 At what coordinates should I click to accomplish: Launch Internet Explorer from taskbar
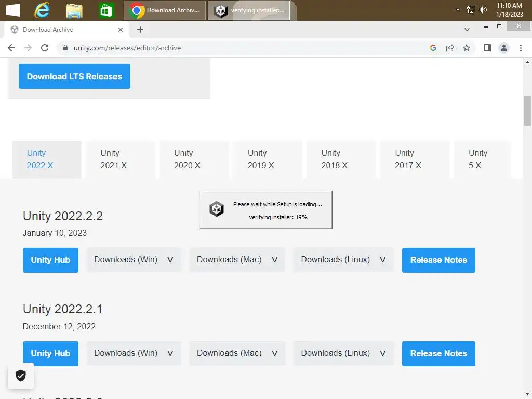[42, 10]
